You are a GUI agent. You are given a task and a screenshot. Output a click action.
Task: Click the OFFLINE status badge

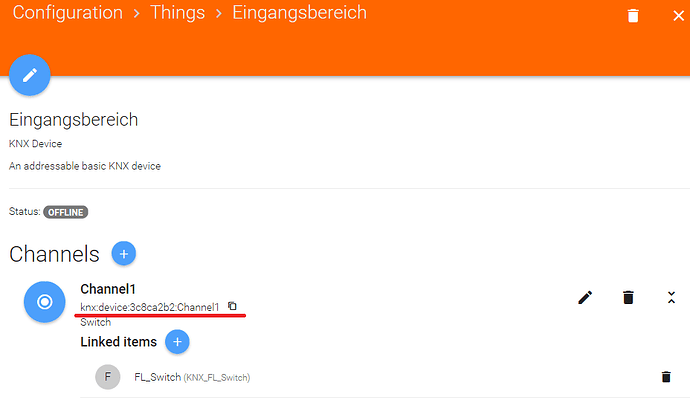pos(65,212)
